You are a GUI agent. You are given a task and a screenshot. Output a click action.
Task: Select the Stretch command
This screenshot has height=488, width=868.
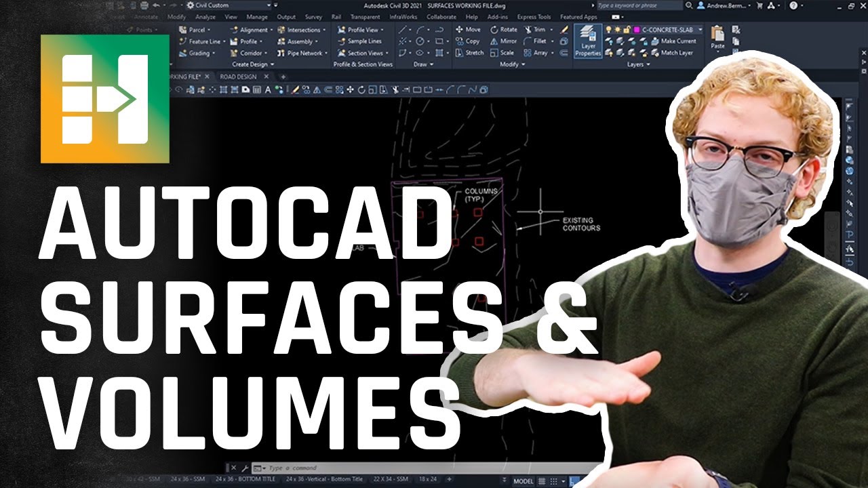(x=470, y=53)
